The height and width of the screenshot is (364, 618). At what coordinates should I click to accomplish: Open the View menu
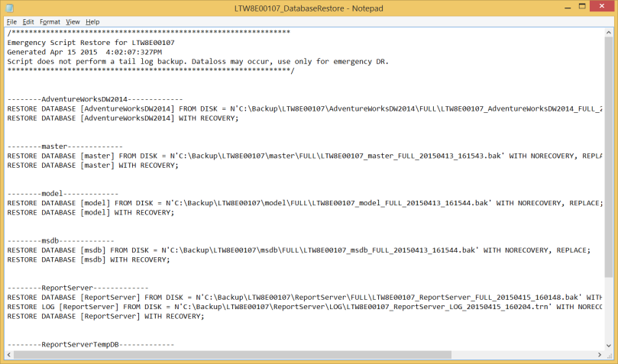pyautogui.click(x=73, y=22)
